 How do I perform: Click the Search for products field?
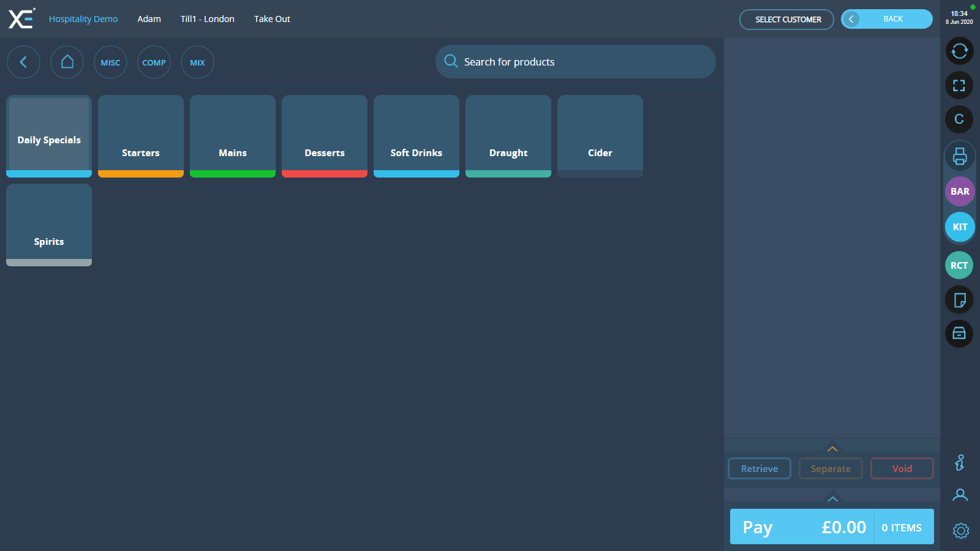[576, 62]
